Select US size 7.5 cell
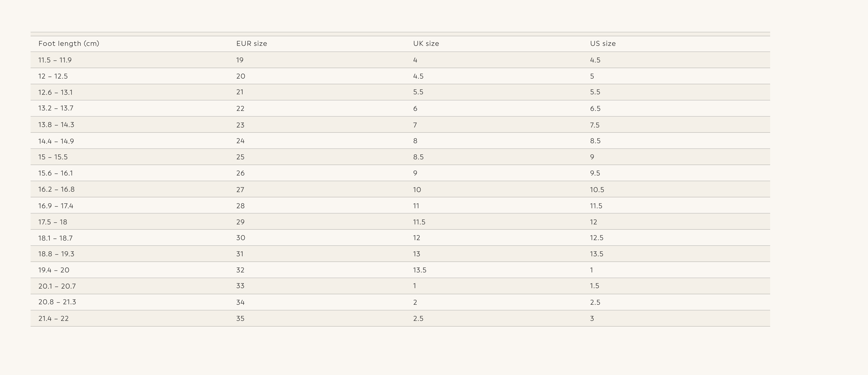This screenshot has width=868, height=375. coord(595,125)
